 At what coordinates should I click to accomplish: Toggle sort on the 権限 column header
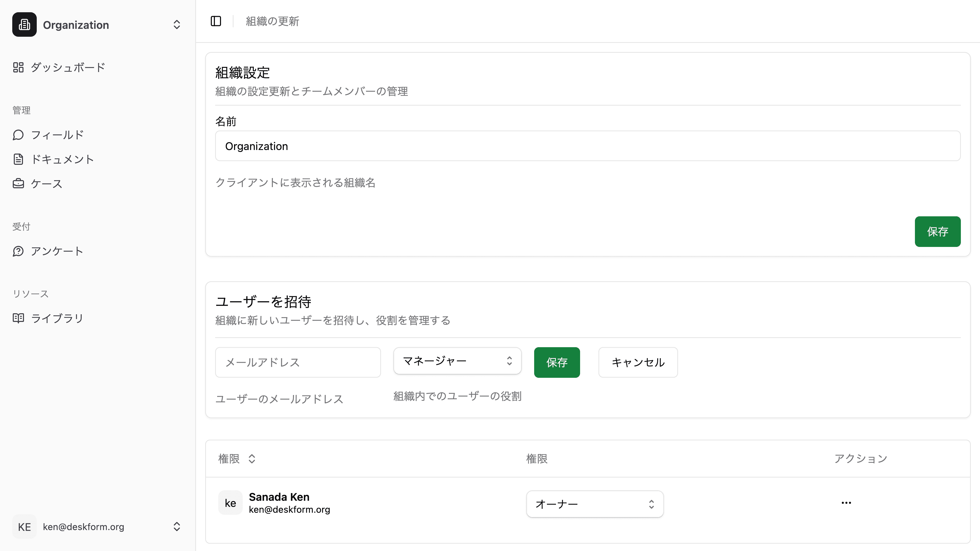click(237, 459)
